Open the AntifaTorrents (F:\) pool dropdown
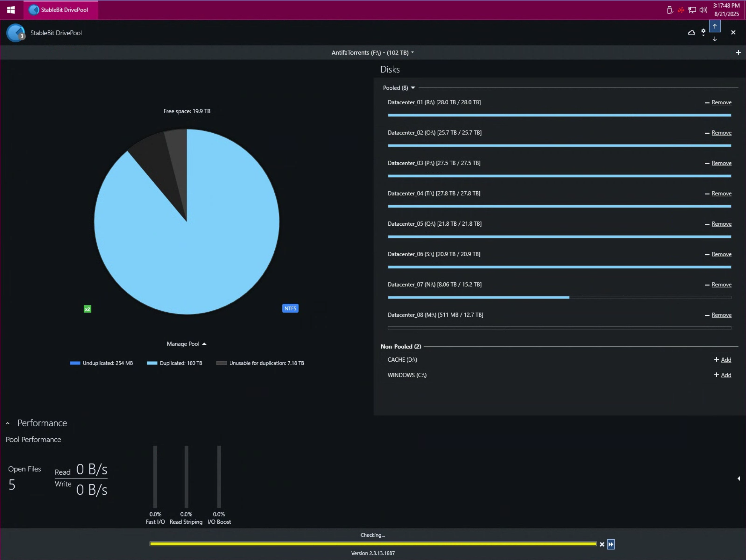746x560 pixels. point(373,53)
